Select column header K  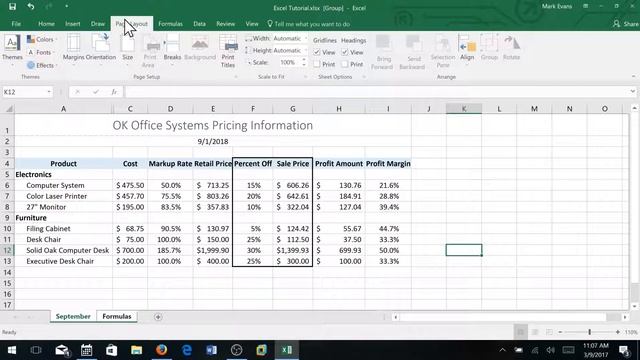(464, 109)
